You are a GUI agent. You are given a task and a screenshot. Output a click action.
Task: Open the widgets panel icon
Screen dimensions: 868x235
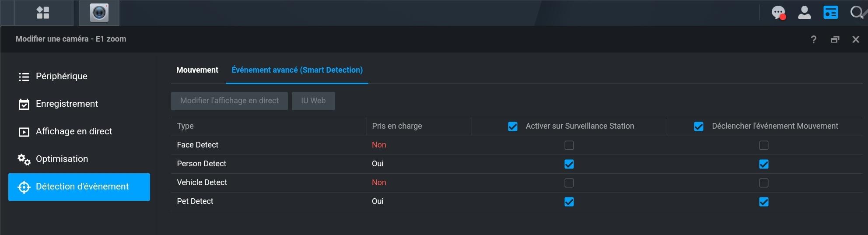pos(830,12)
